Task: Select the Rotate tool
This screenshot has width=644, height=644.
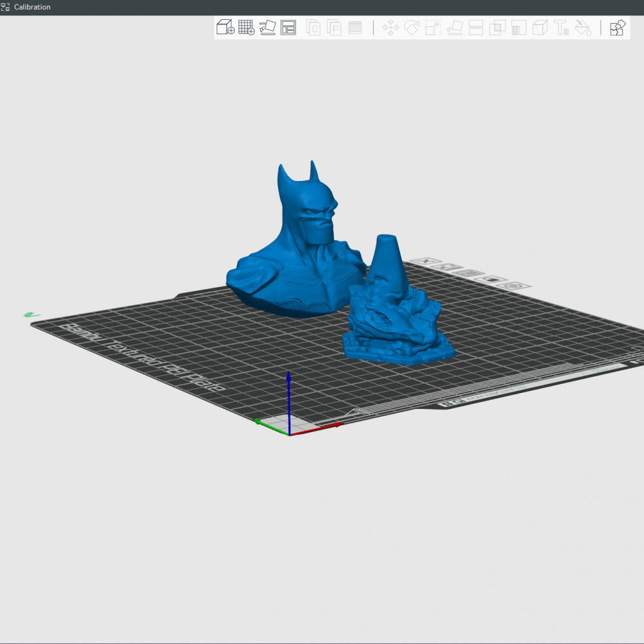Action: tap(412, 28)
